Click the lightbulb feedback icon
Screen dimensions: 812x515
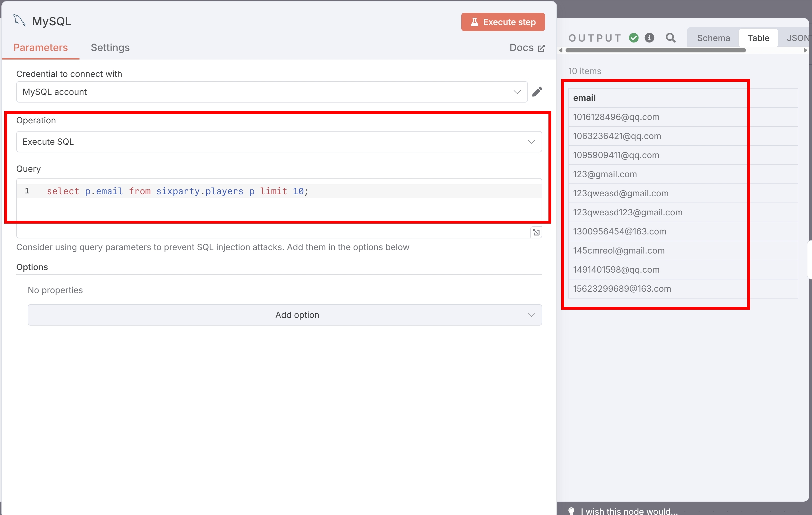pos(571,511)
